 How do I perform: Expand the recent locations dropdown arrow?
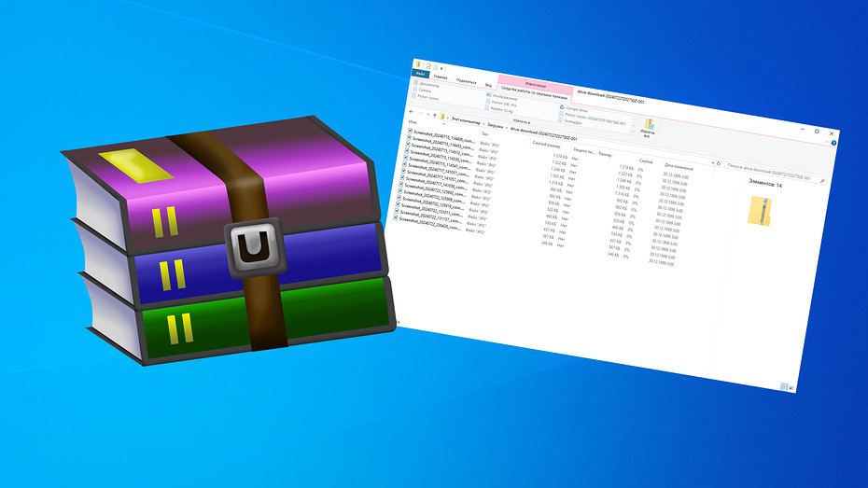(x=427, y=114)
